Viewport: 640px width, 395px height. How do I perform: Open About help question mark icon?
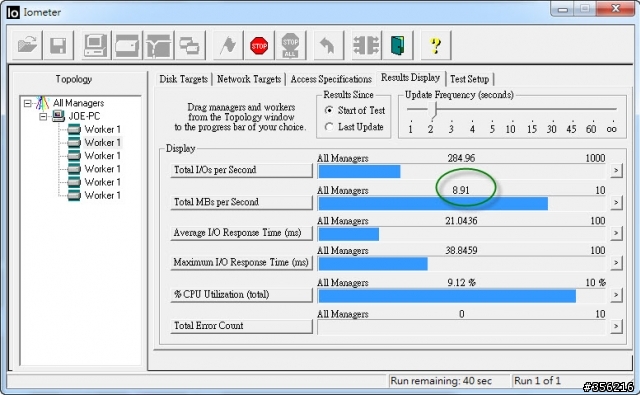tap(436, 45)
